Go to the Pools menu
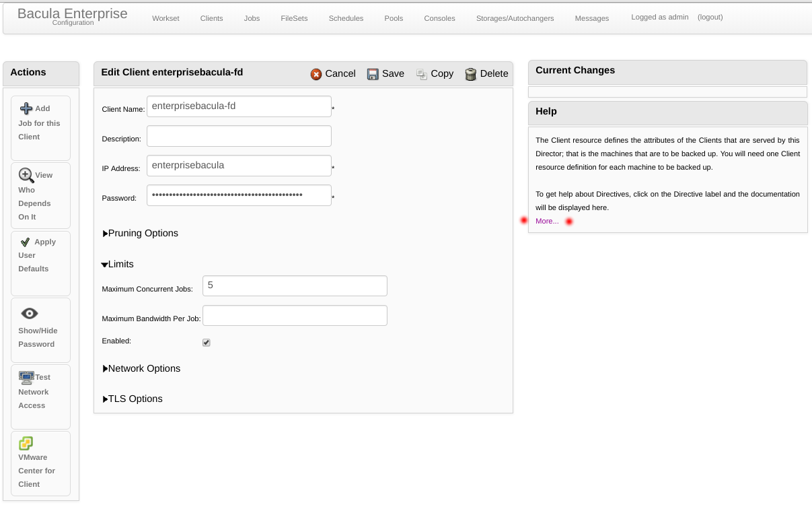This screenshot has width=812, height=505. pyautogui.click(x=394, y=18)
